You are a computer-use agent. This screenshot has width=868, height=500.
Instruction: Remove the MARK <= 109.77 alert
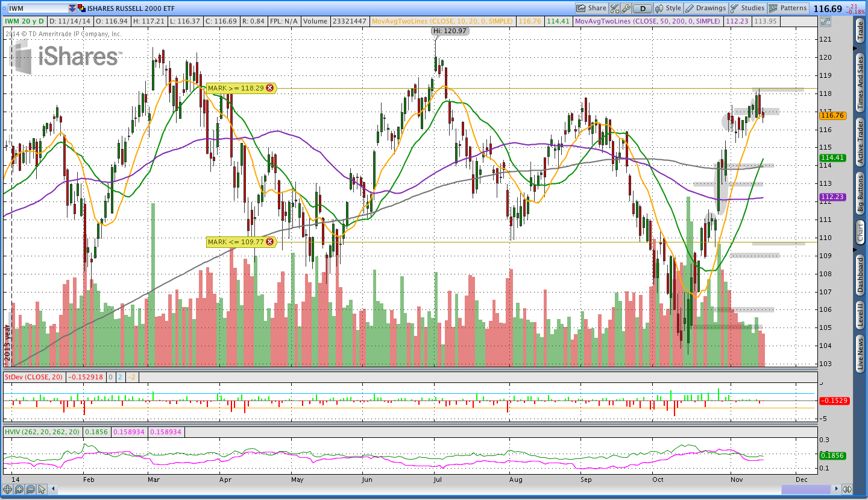269,242
